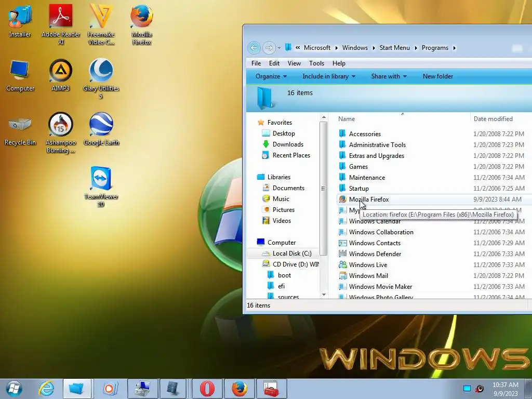This screenshot has width=532, height=399.
Task: Expand breadcrumb arrow after Microsoft
Action: coord(337,48)
